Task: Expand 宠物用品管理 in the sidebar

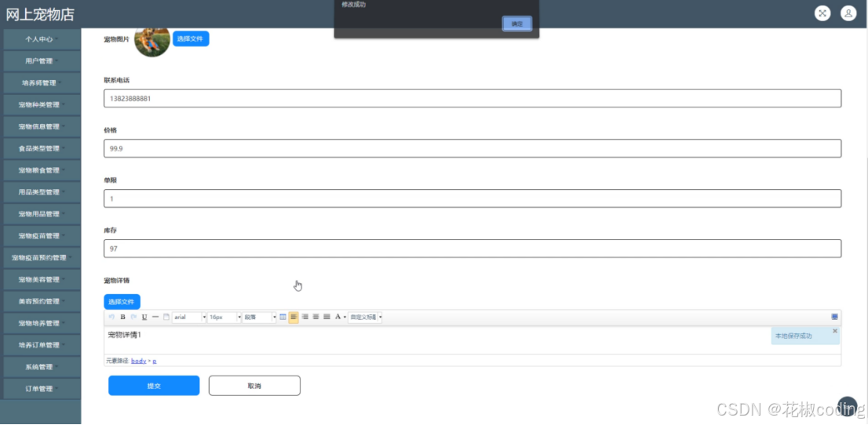Action: click(42, 214)
